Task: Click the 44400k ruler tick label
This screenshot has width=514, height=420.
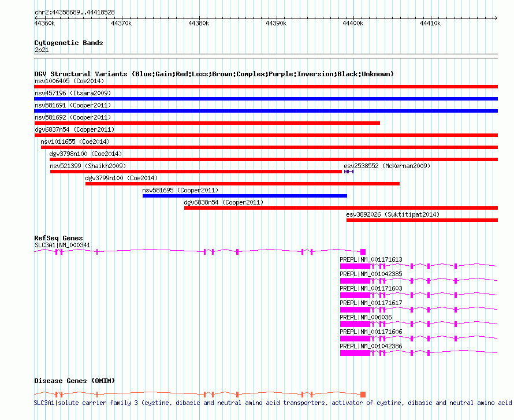Action: 353,23
